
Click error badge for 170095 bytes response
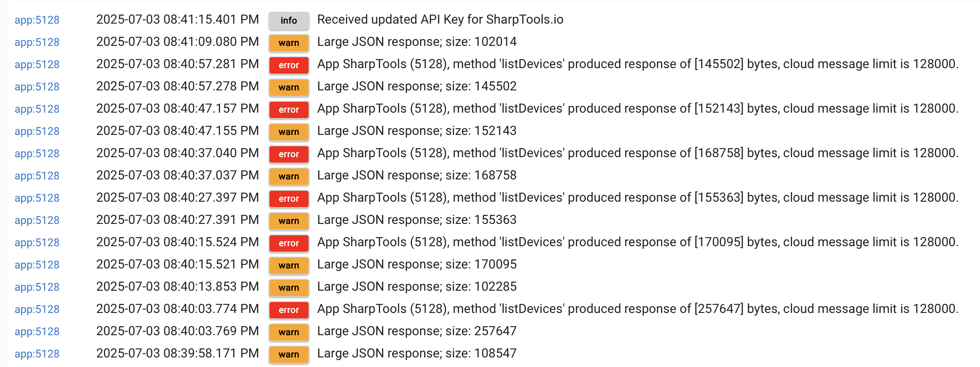pyautogui.click(x=289, y=243)
